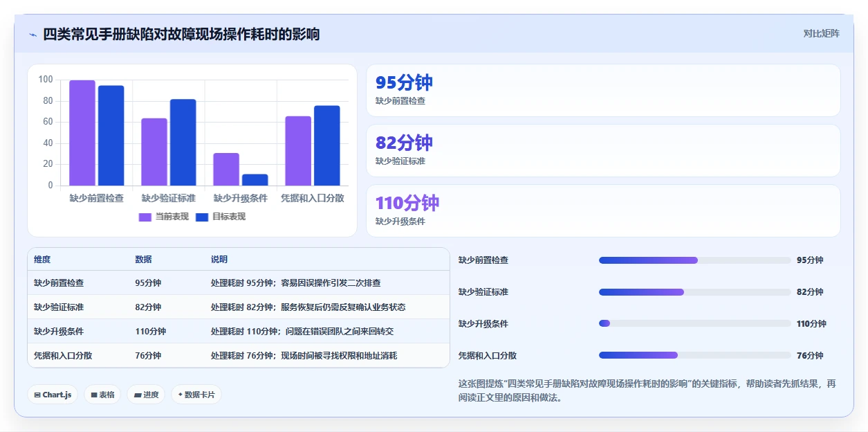Click the blue 目标表现 legend swatch
This screenshot has height=432, width=868.
coord(202,217)
